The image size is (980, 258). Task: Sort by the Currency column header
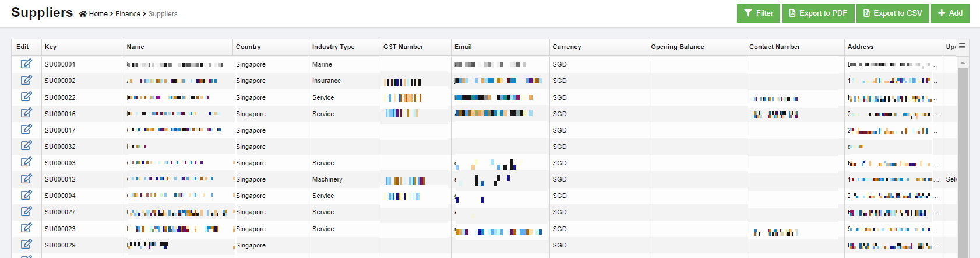click(x=567, y=47)
